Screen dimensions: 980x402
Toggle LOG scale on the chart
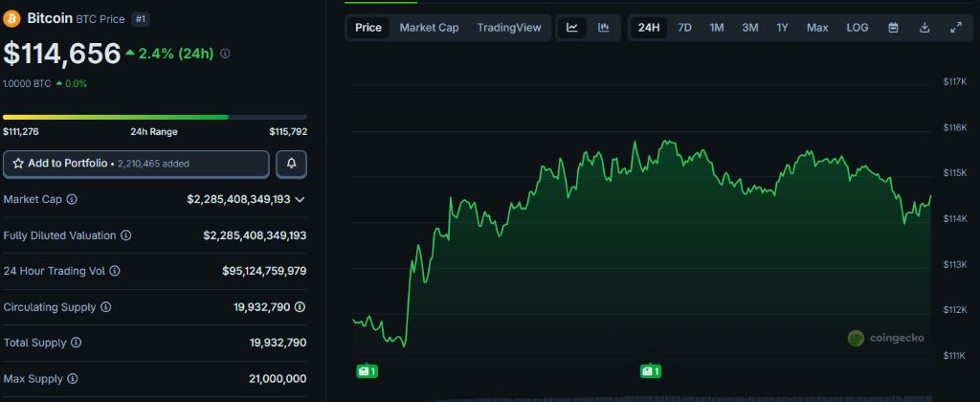(x=857, y=28)
